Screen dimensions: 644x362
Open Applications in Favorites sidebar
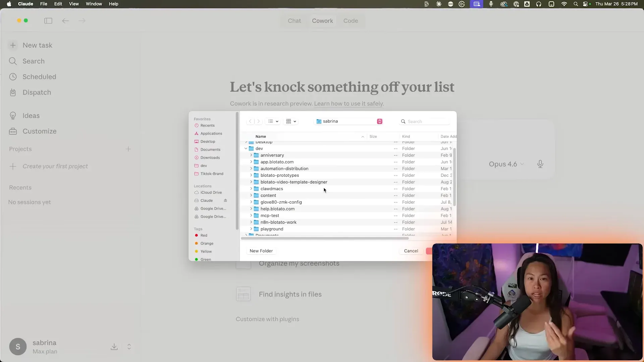pos(211,133)
